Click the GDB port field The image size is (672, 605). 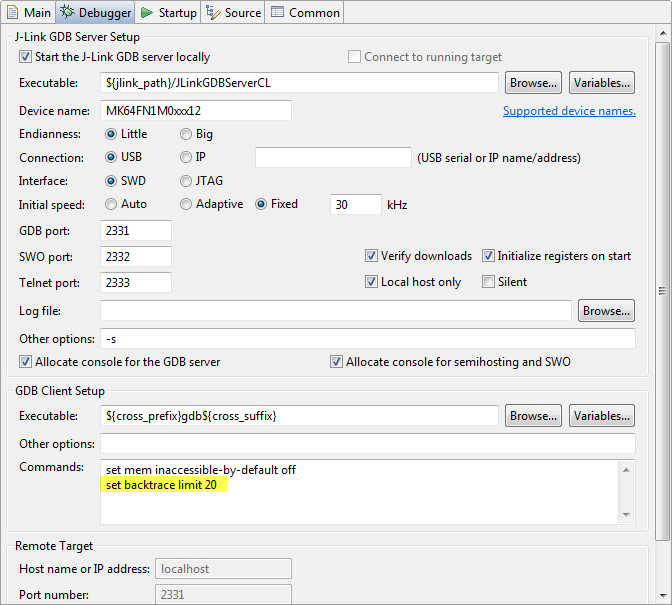(136, 231)
